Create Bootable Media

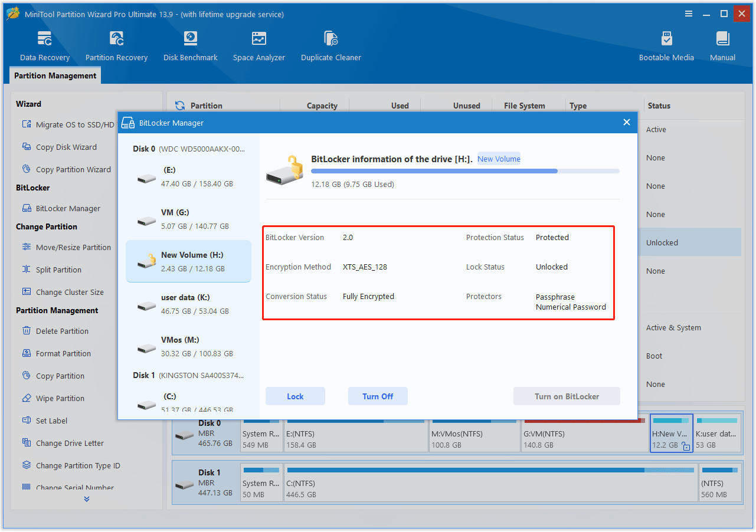(x=666, y=47)
